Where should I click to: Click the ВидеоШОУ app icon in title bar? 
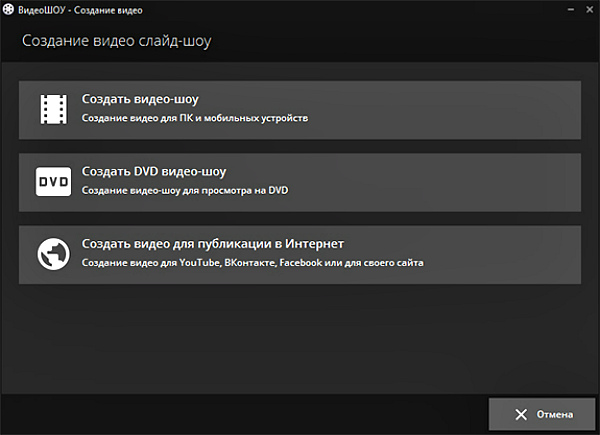[x=8, y=9]
